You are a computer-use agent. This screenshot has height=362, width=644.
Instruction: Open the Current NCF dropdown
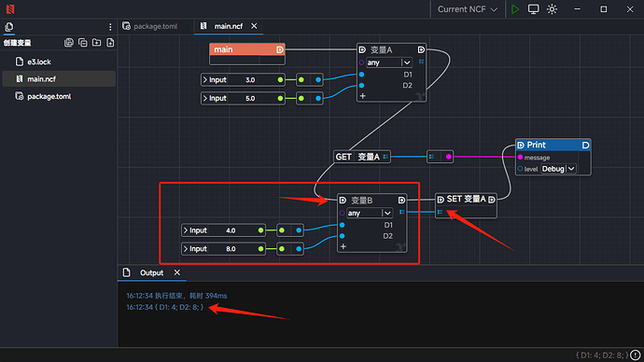click(x=468, y=9)
